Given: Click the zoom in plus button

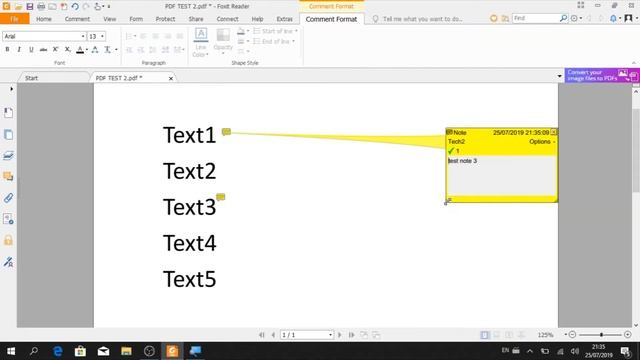Looking at the screenshot, I should click(x=628, y=335).
